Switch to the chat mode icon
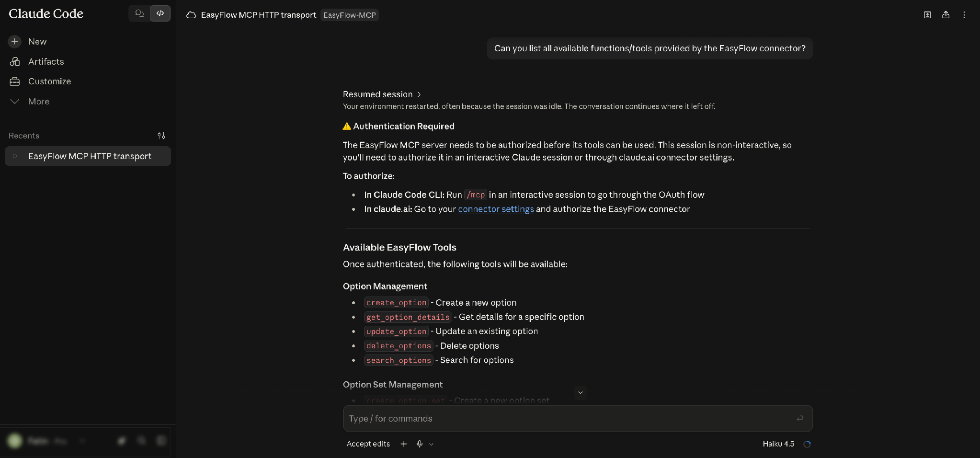Viewport: 980px width, 458px height. coord(139,13)
